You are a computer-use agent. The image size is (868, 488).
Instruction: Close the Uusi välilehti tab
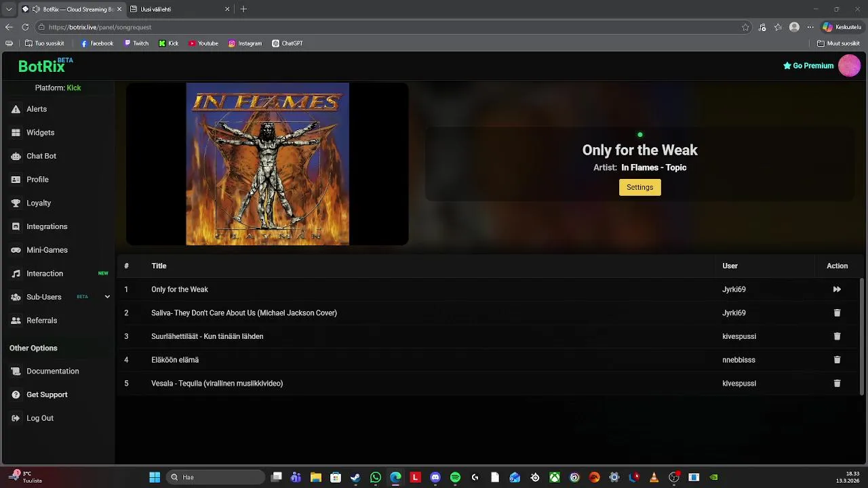pos(227,9)
